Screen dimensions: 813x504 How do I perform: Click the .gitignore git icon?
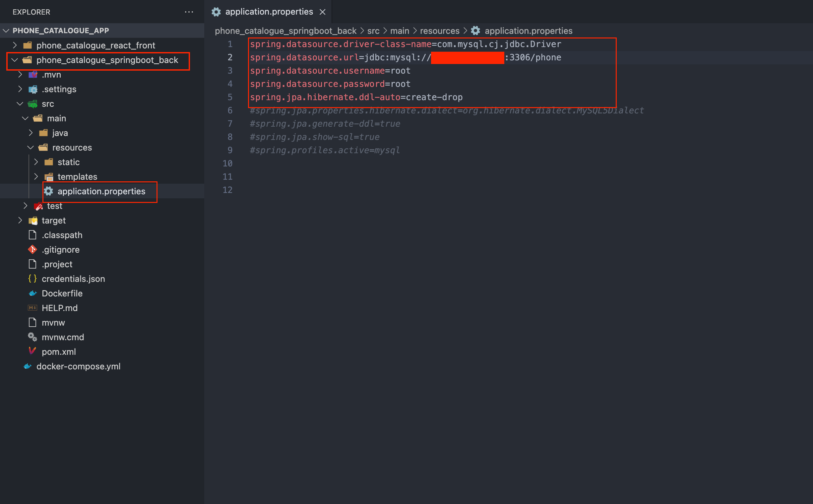coord(32,249)
